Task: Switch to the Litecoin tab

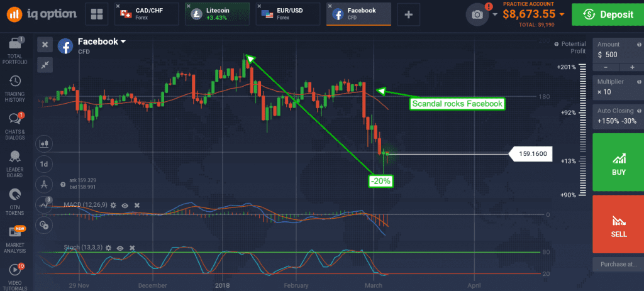Action: coord(217,14)
